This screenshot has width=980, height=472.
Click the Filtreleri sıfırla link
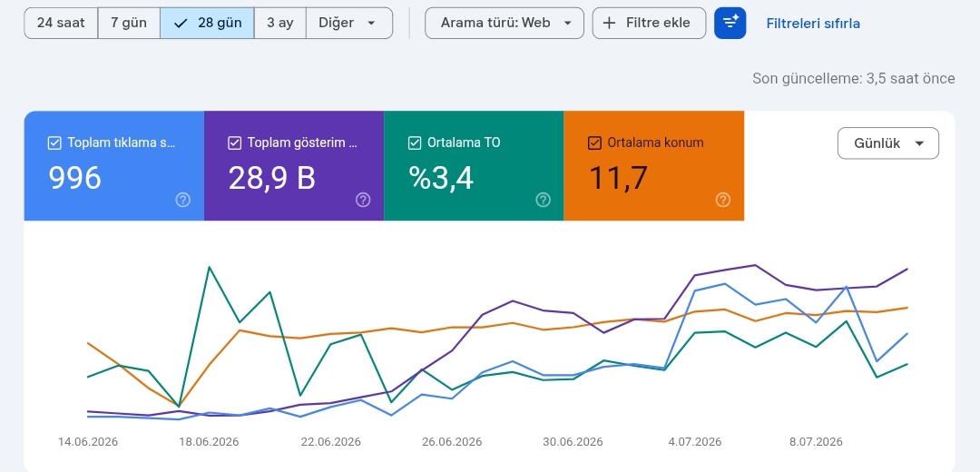(x=813, y=24)
